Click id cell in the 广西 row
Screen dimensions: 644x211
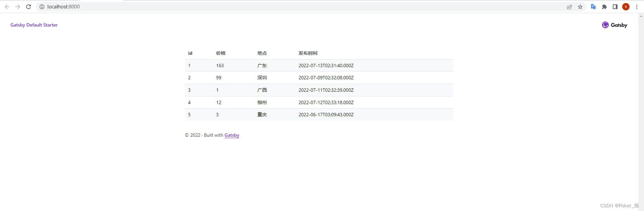pos(189,90)
